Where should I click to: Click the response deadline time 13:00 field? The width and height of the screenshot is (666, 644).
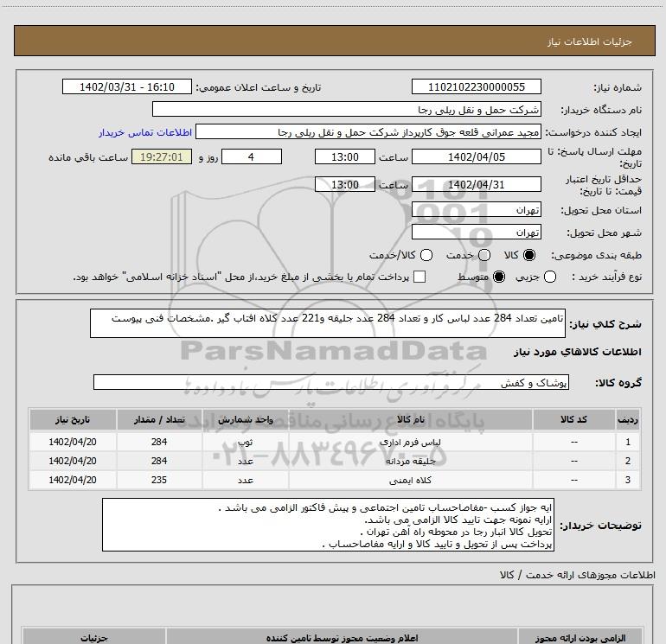coord(345,156)
